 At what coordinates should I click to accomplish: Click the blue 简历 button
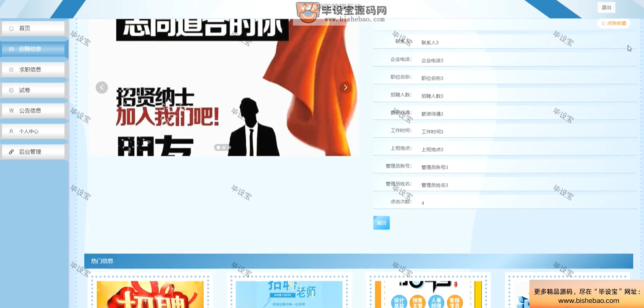pyautogui.click(x=381, y=223)
